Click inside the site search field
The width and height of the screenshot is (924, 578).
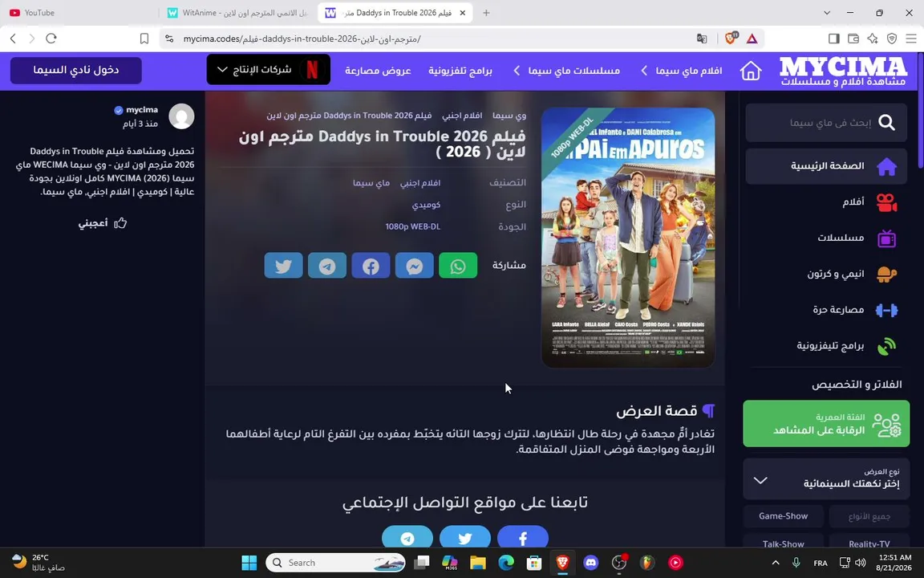pyautogui.click(x=826, y=123)
